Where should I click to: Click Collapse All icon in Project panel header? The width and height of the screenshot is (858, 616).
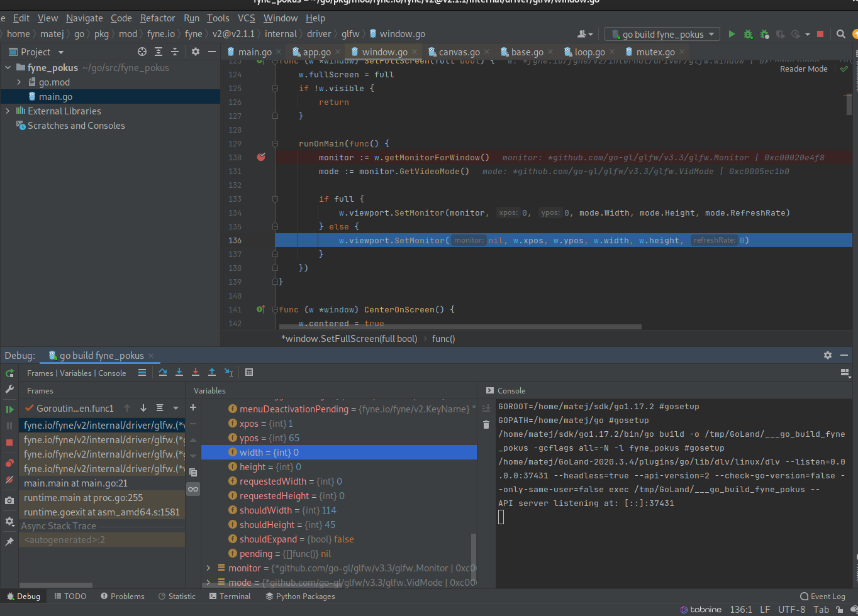tap(175, 52)
